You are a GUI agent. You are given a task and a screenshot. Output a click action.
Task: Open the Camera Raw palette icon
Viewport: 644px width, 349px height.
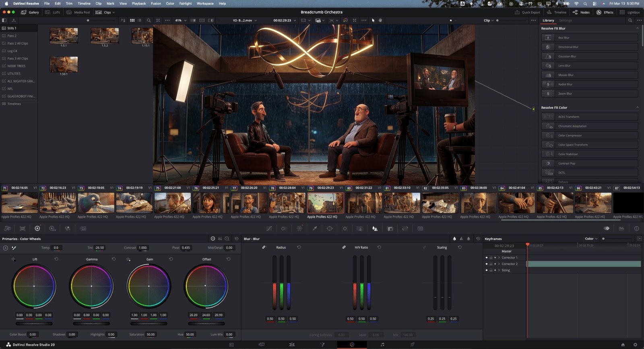8,229
